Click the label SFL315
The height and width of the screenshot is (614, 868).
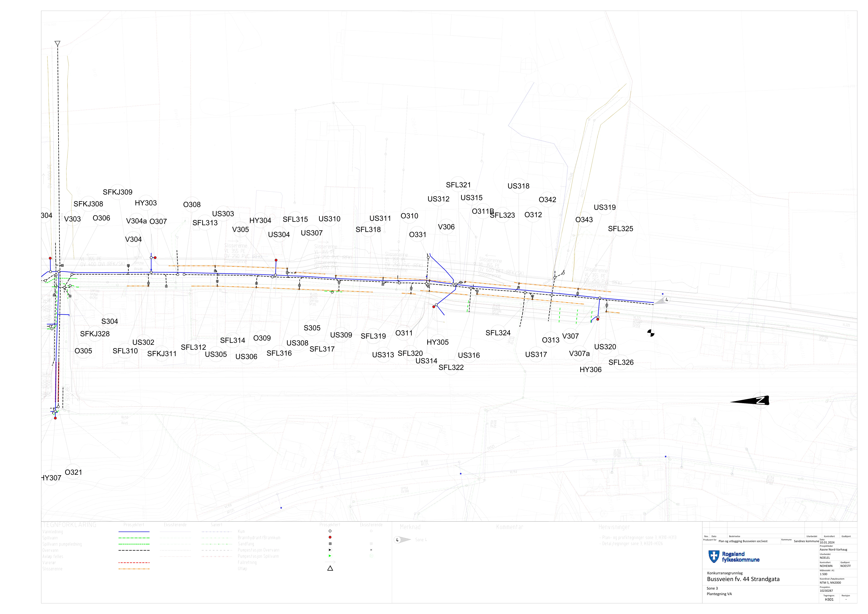click(x=295, y=219)
